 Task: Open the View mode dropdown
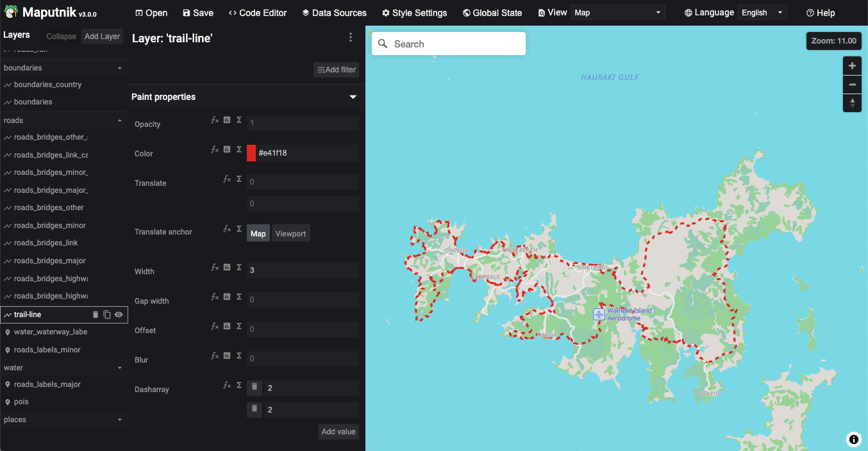pos(617,12)
